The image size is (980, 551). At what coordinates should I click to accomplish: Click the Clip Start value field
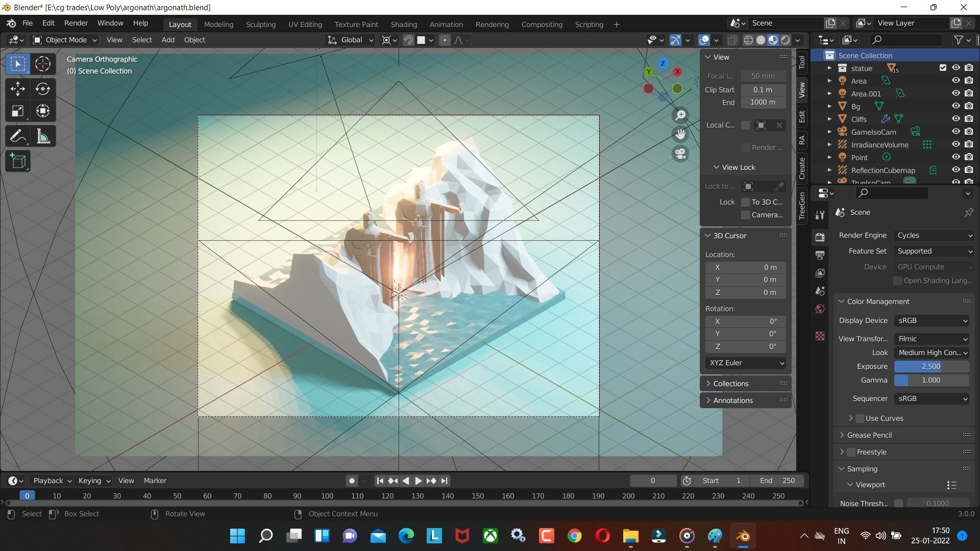(x=763, y=90)
